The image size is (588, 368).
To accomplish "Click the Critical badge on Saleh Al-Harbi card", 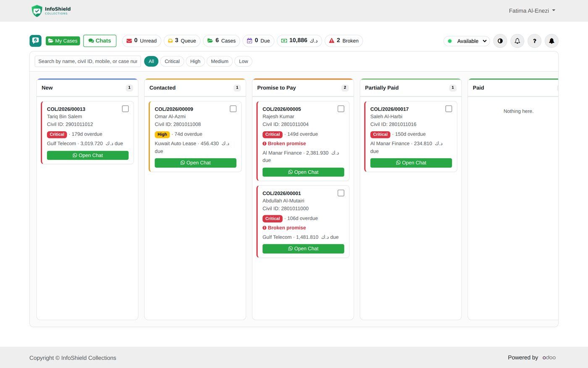I will [380, 135].
